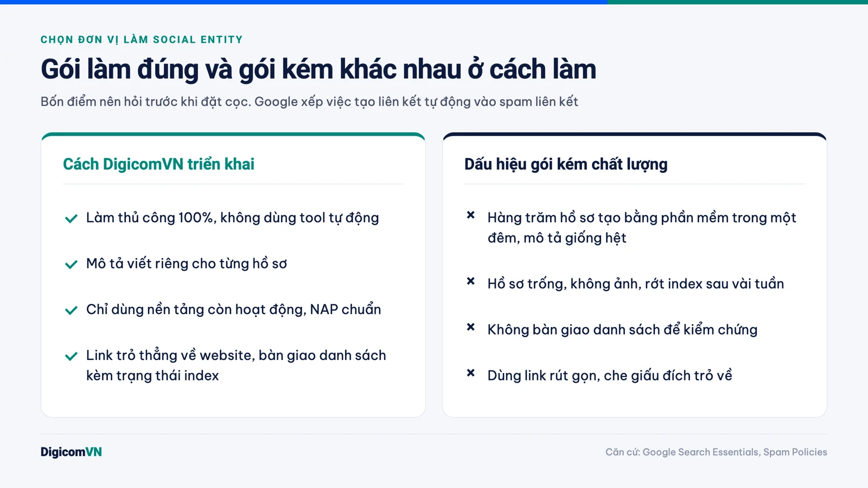Click checkmark beside 'Làm thủ công 100%'

71,219
